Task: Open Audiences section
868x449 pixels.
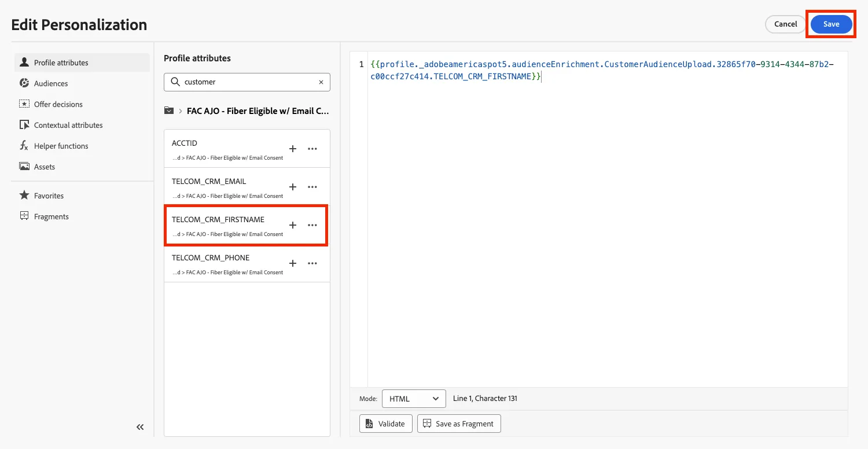Action: (x=82, y=83)
